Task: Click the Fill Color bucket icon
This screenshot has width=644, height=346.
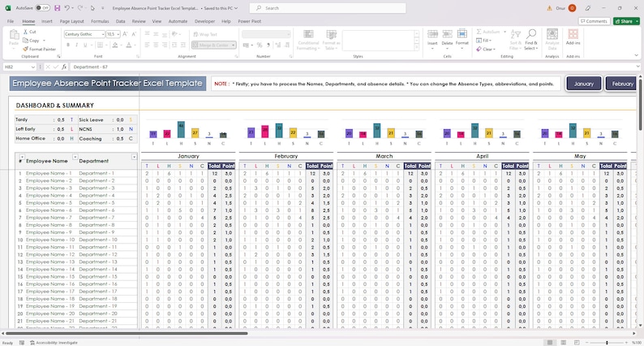Action: tap(115, 45)
